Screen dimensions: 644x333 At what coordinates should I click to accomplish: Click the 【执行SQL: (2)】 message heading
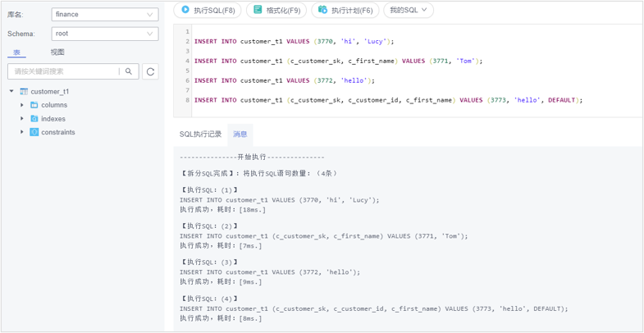point(209,226)
